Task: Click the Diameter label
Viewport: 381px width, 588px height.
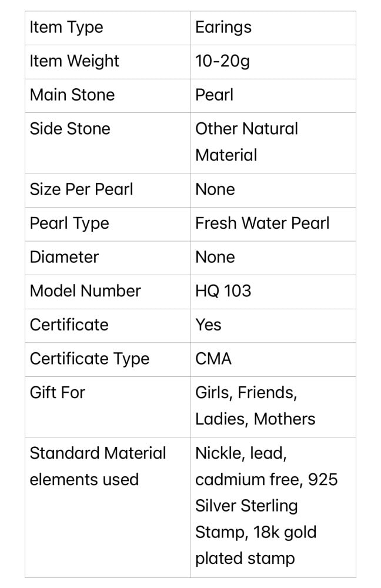Action: click(64, 257)
